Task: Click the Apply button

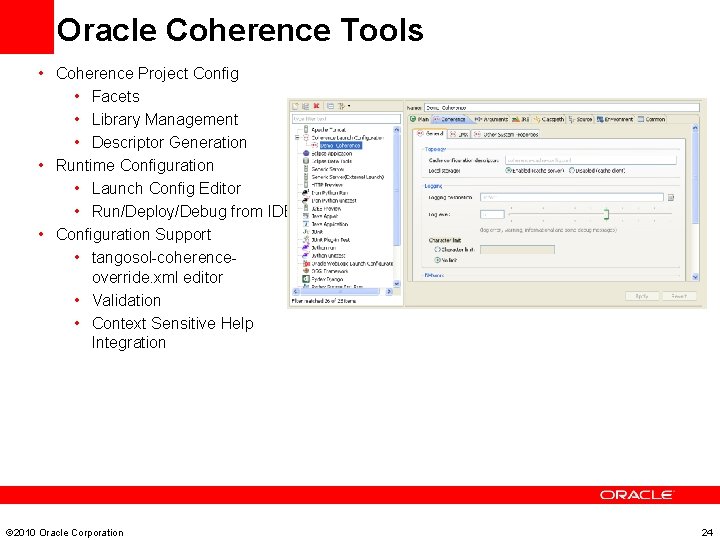Action: (x=642, y=296)
